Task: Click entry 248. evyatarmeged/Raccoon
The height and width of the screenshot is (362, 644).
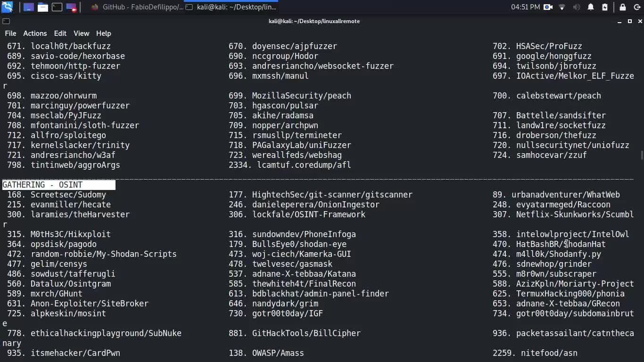Action: 552,205
